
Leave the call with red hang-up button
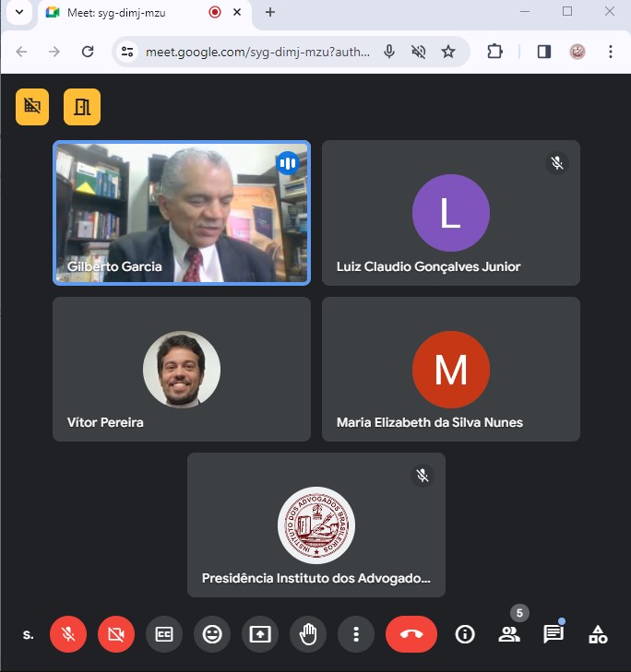[x=411, y=634]
